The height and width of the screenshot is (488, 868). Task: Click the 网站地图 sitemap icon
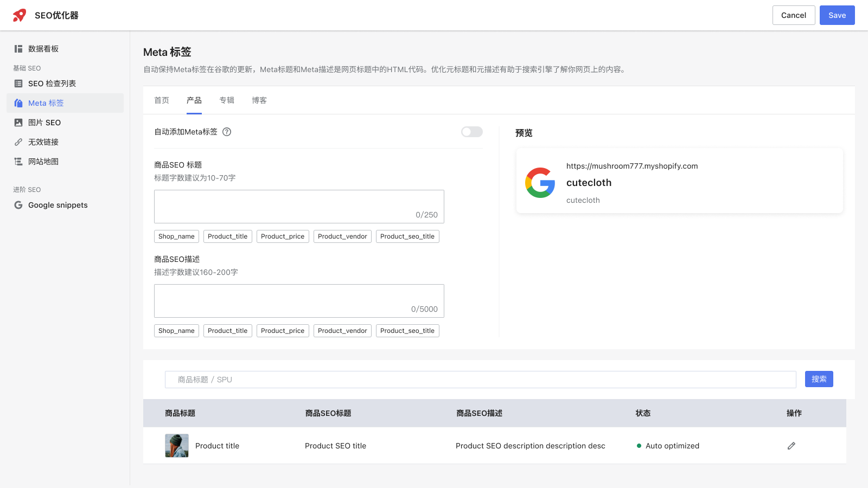pyautogui.click(x=18, y=162)
